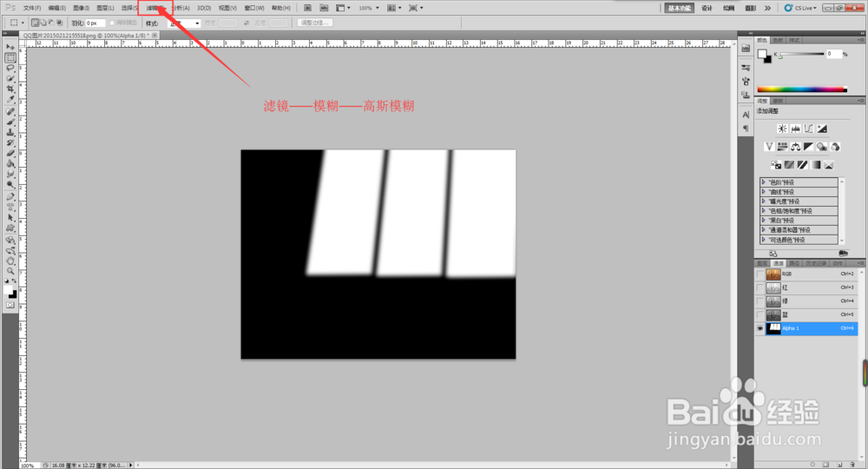Toggle visibility of Green (绿) channel
The image size is (868, 469).
click(760, 301)
